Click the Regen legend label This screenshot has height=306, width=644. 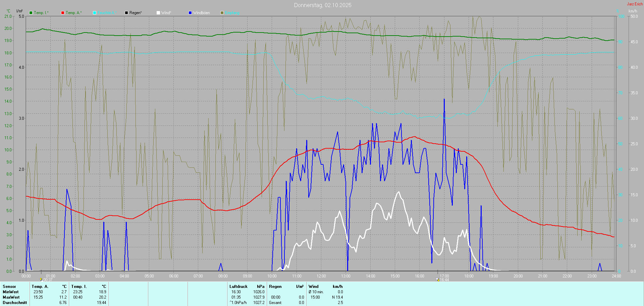pos(136,13)
